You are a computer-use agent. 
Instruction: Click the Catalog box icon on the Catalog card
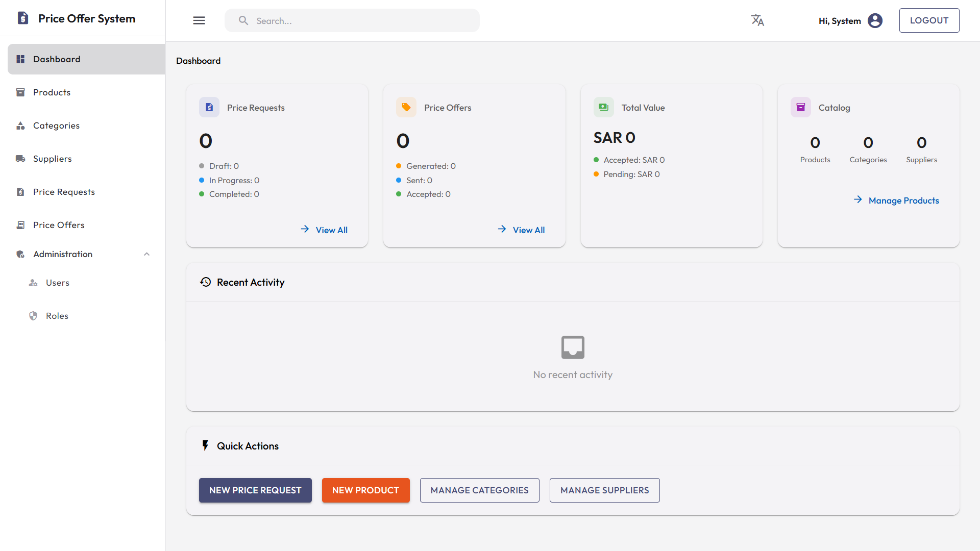coord(801,107)
